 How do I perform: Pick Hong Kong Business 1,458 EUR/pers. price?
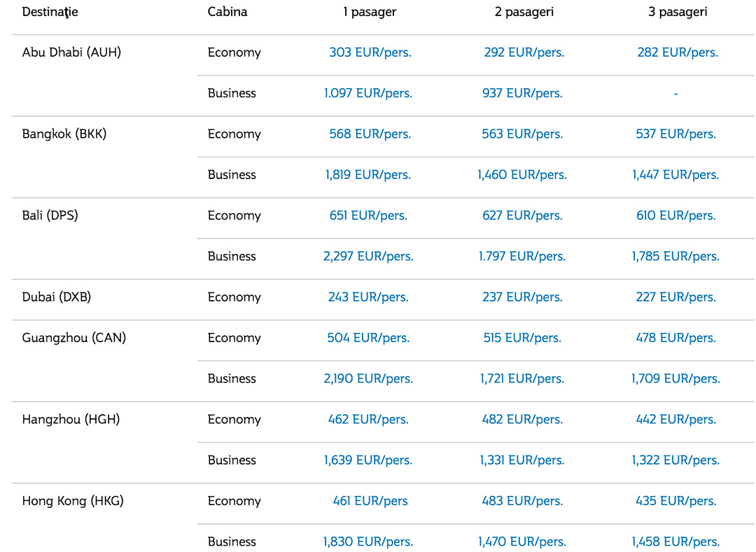coord(675,542)
